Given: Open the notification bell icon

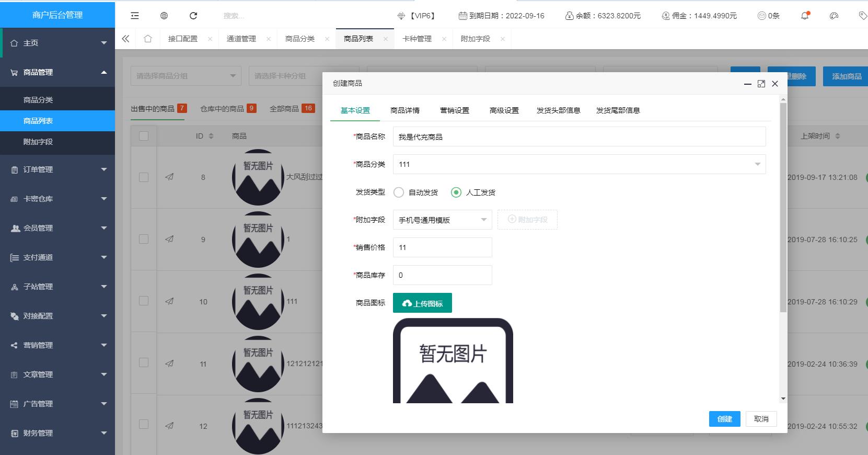Looking at the screenshot, I should 805,16.
